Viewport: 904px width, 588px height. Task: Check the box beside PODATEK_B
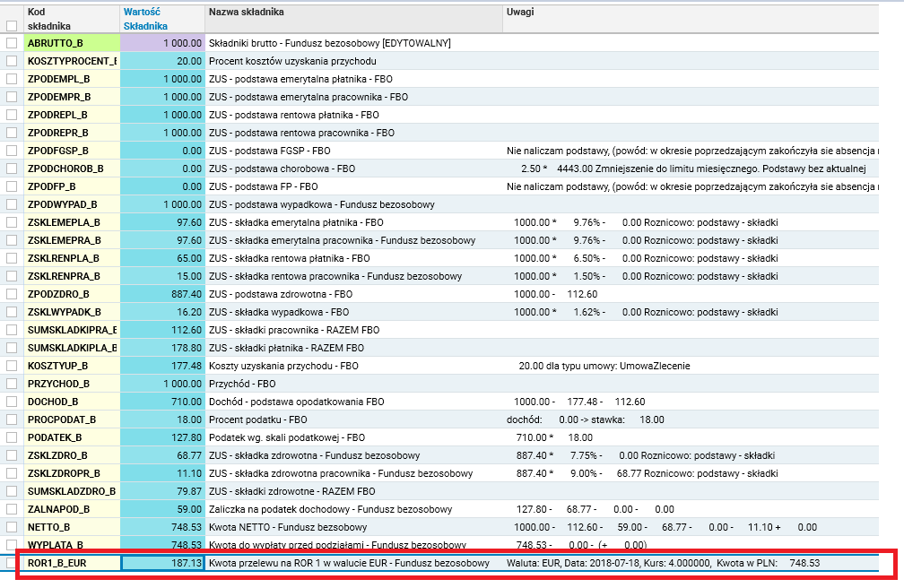[x=12, y=437]
